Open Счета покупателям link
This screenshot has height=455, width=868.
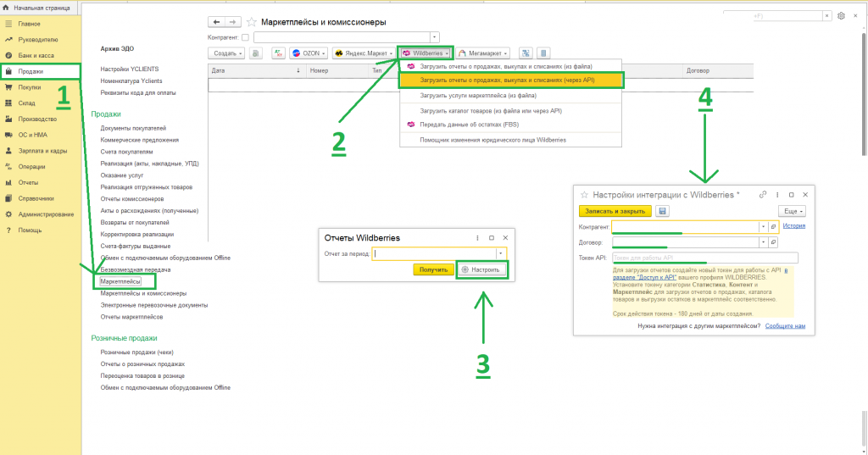click(126, 152)
